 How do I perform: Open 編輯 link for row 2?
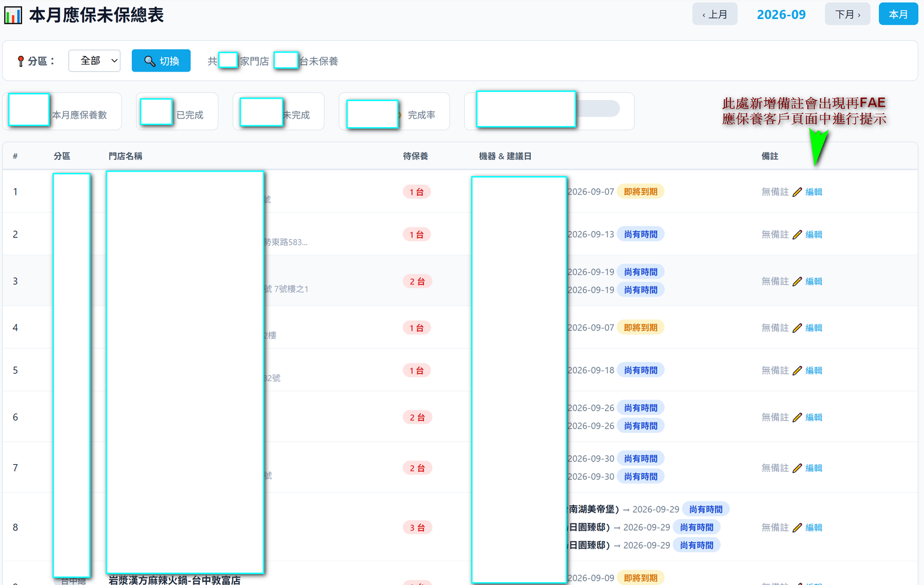tap(814, 234)
